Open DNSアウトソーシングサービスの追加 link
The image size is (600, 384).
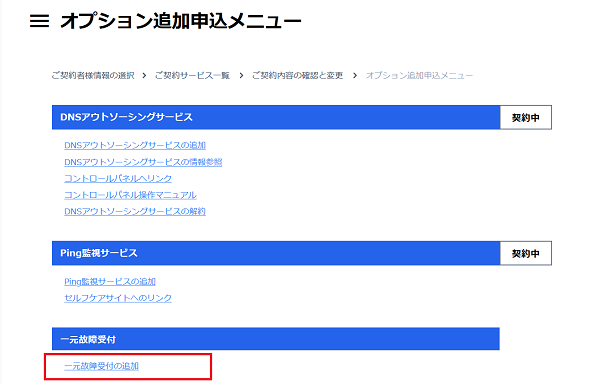coord(135,145)
